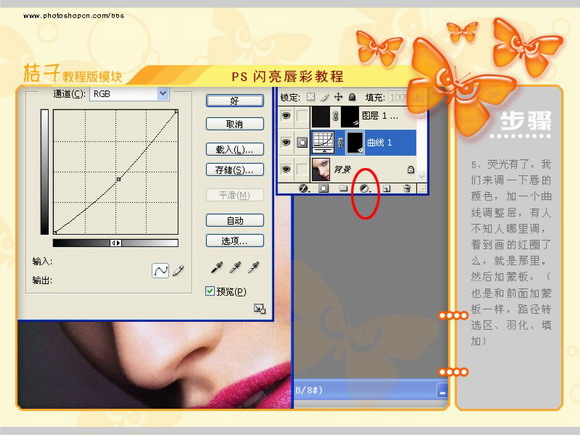The width and height of the screenshot is (580, 435).
Task: Choose the pencil draw-curve tool
Action: coord(178,271)
